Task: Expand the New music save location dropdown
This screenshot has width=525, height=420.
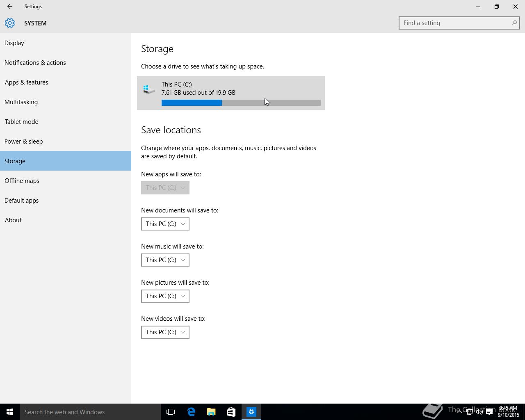Action: point(165,260)
